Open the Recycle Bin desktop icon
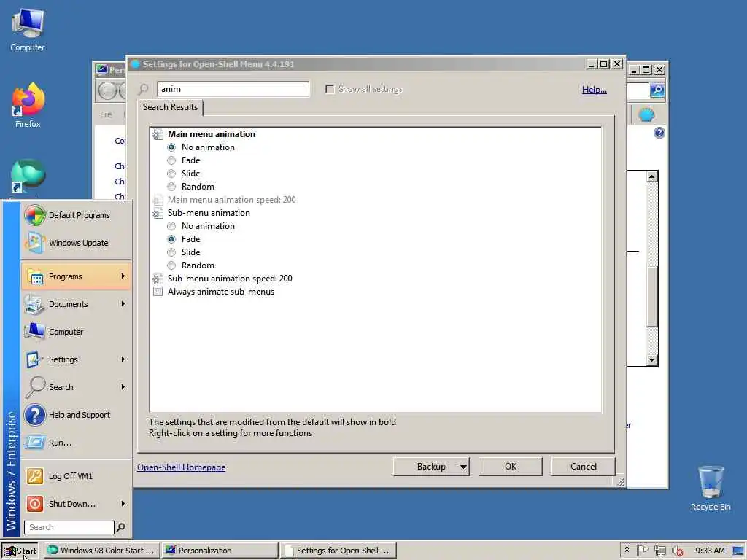The width and height of the screenshot is (747, 560). [x=711, y=488]
